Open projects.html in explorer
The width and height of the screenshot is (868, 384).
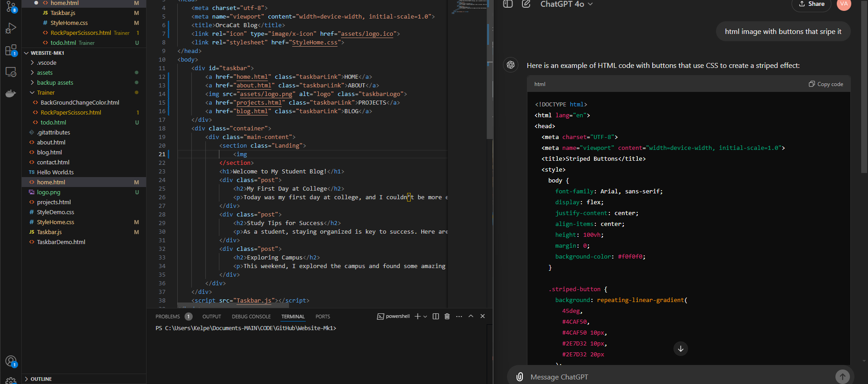pyautogui.click(x=84, y=202)
